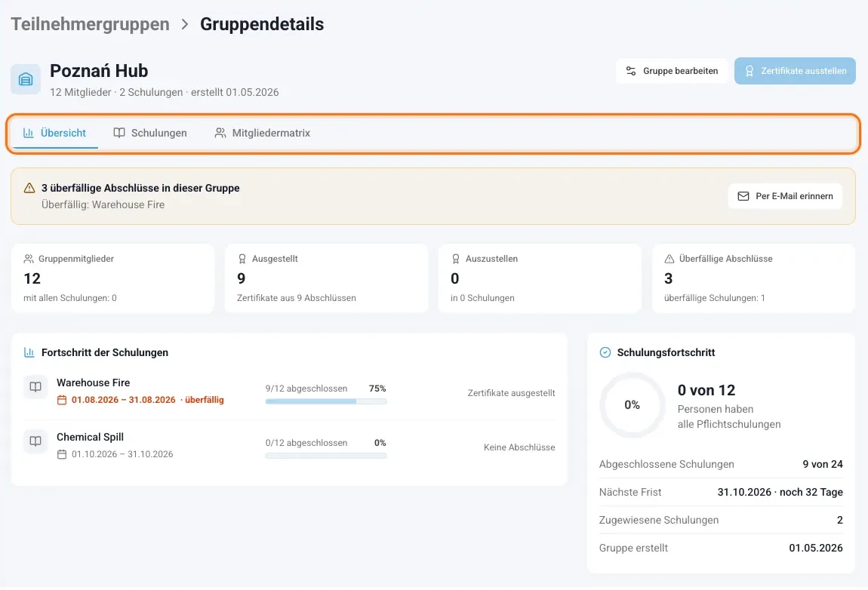Click 'Zertifikate aus 9 Abschlüssen' text
Screen dimensions: 868x590
point(296,298)
